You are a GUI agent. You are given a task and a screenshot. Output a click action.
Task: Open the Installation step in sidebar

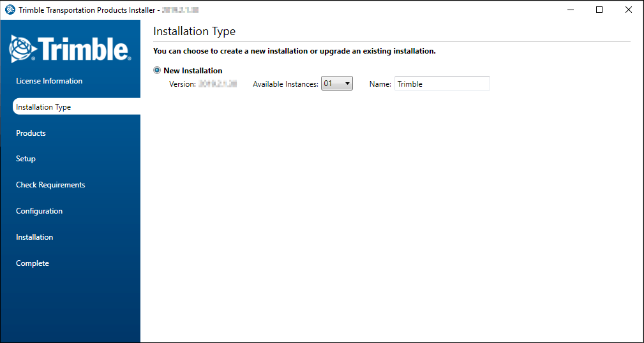[34, 237]
